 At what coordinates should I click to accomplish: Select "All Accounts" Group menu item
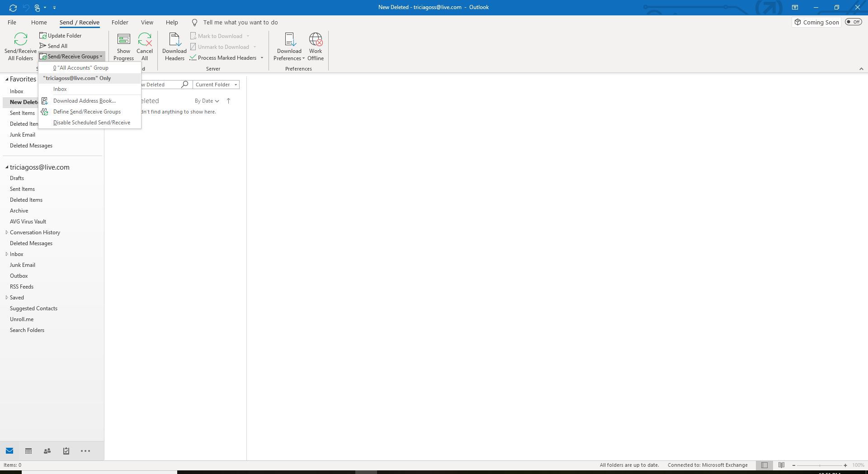pos(90,68)
